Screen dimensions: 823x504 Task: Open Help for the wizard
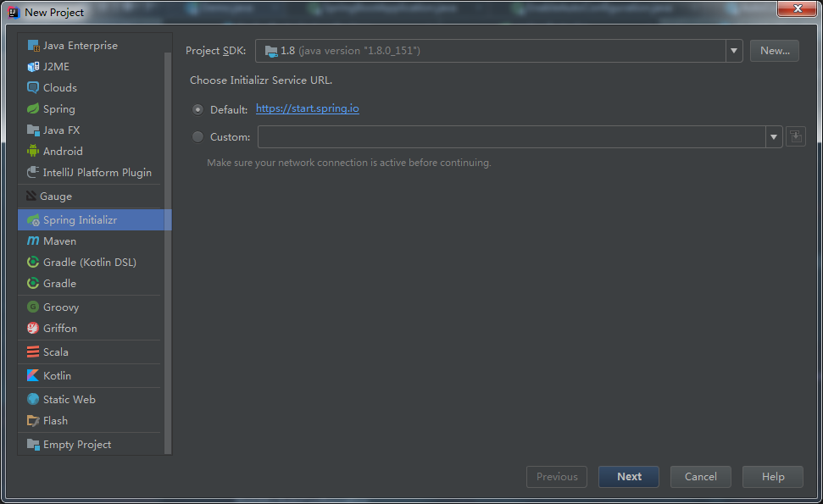773,477
